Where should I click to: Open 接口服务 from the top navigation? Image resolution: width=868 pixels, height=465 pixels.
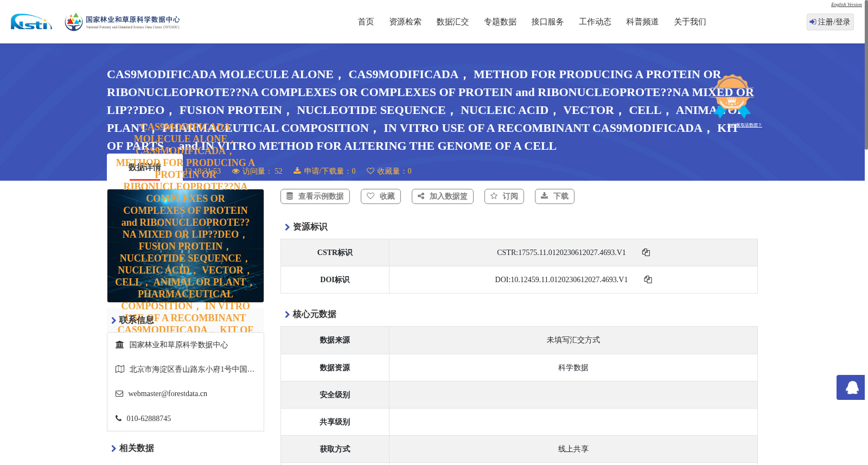point(547,22)
